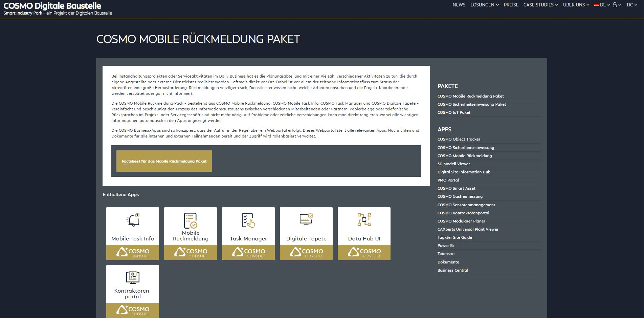The image size is (644, 318).
Task: Open Dokumente link
Action: pos(448,262)
